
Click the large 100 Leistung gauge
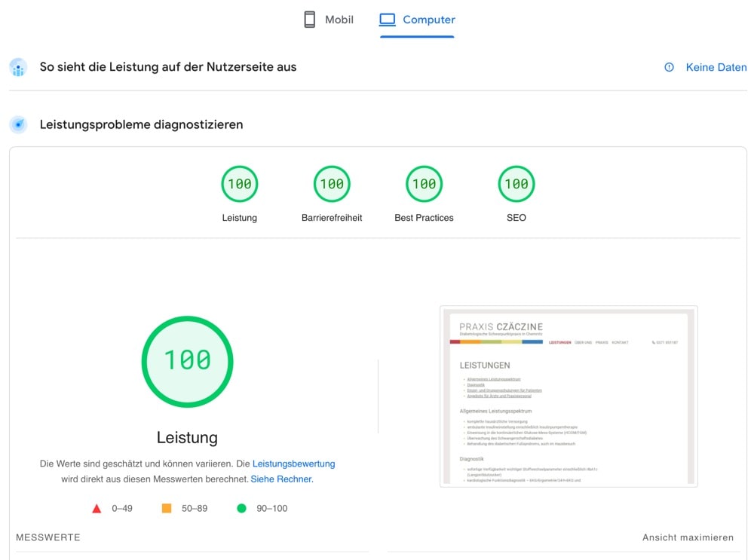pos(187,362)
